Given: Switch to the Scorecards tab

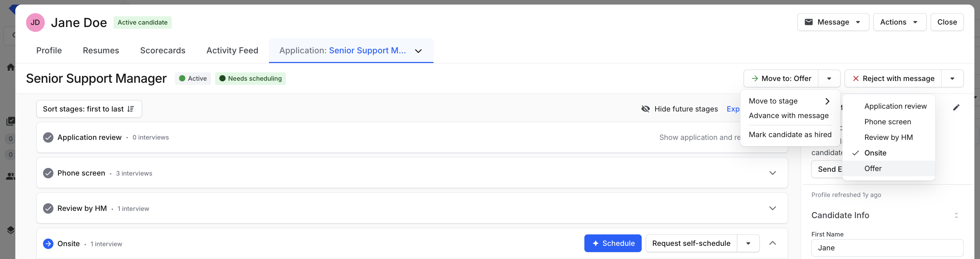Looking at the screenshot, I should point(163,51).
